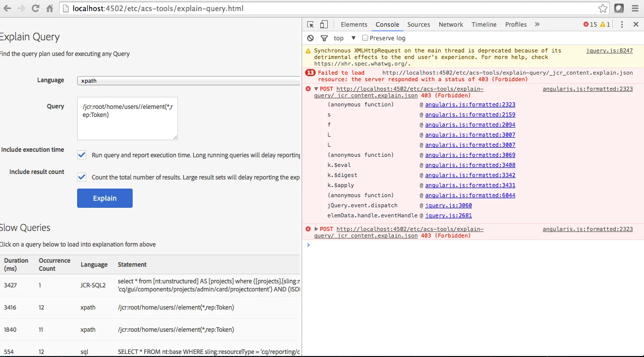Image resolution: width=644 pixels, height=357 pixels.
Task: Open the DevTools three-dot settings menu
Action: point(622,24)
